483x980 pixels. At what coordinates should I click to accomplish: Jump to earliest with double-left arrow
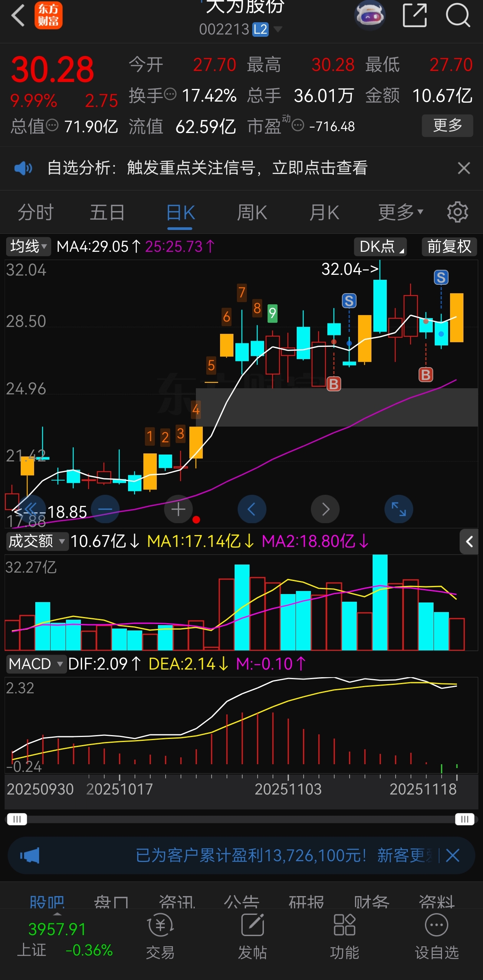(x=31, y=509)
